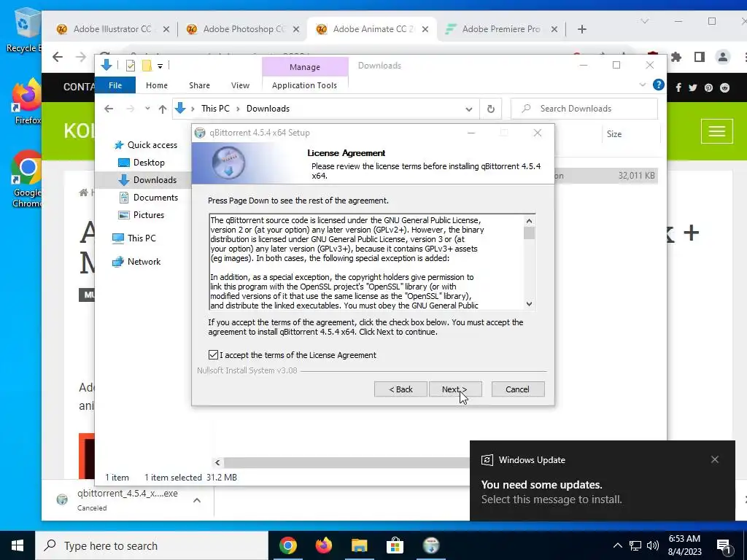Open the customize quick access toolbar dropdown

point(160,66)
